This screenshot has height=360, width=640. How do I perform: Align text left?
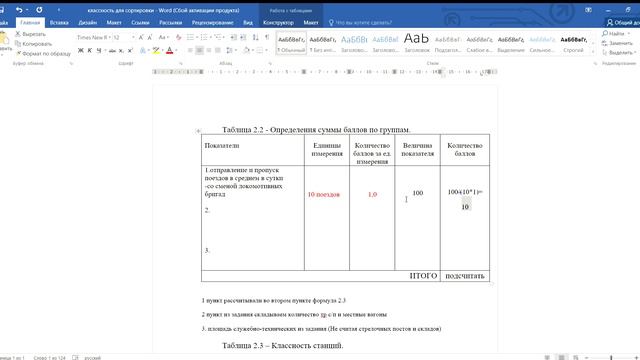(x=190, y=50)
